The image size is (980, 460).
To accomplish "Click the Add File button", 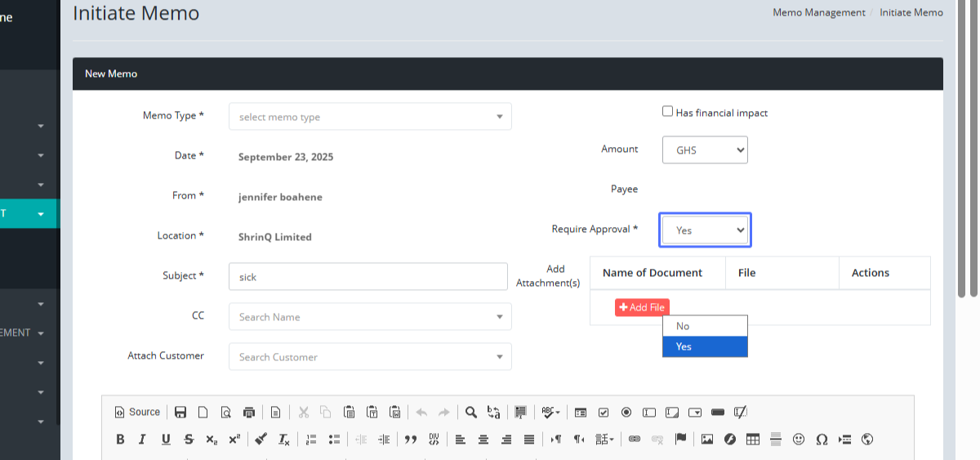I will (642, 307).
